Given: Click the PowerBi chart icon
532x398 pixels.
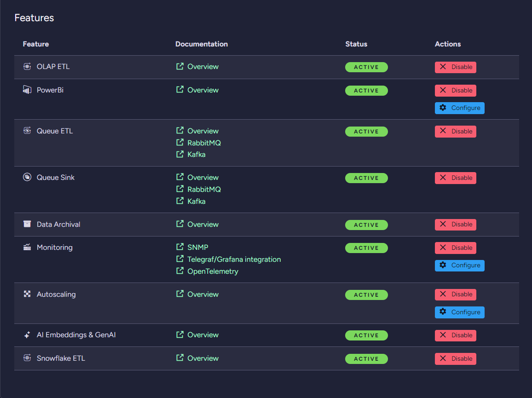Looking at the screenshot, I should click(27, 90).
